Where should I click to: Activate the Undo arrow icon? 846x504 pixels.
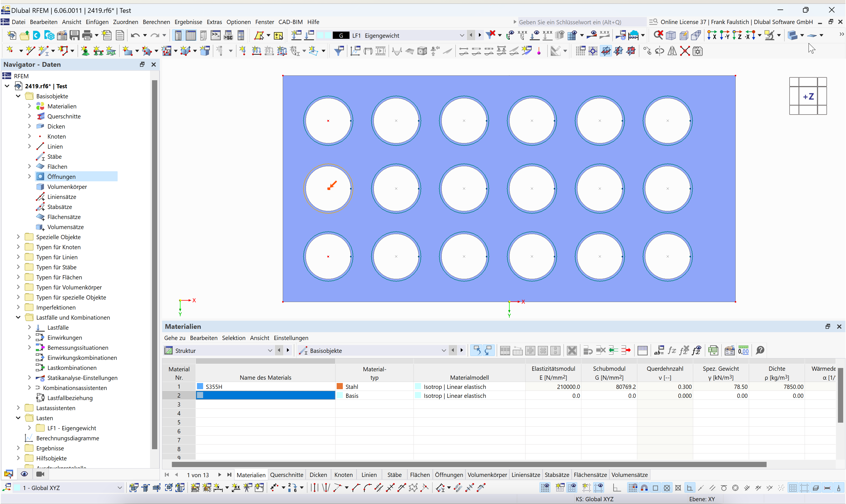click(x=136, y=35)
